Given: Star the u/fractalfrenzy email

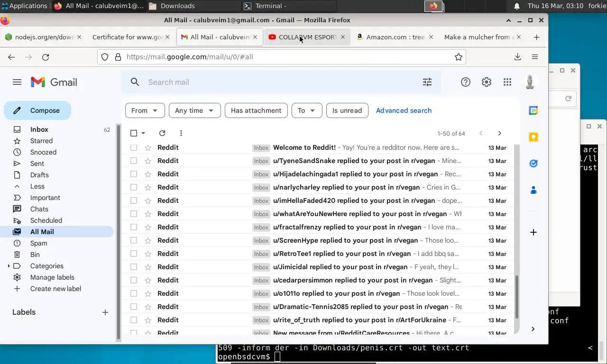Looking at the screenshot, I should click(x=148, y=227).
